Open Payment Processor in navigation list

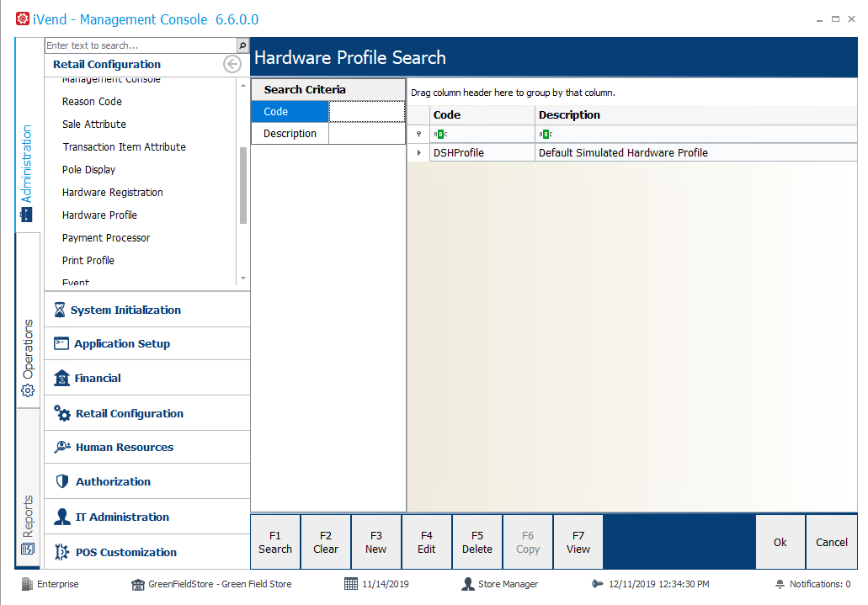coord(106,238)
